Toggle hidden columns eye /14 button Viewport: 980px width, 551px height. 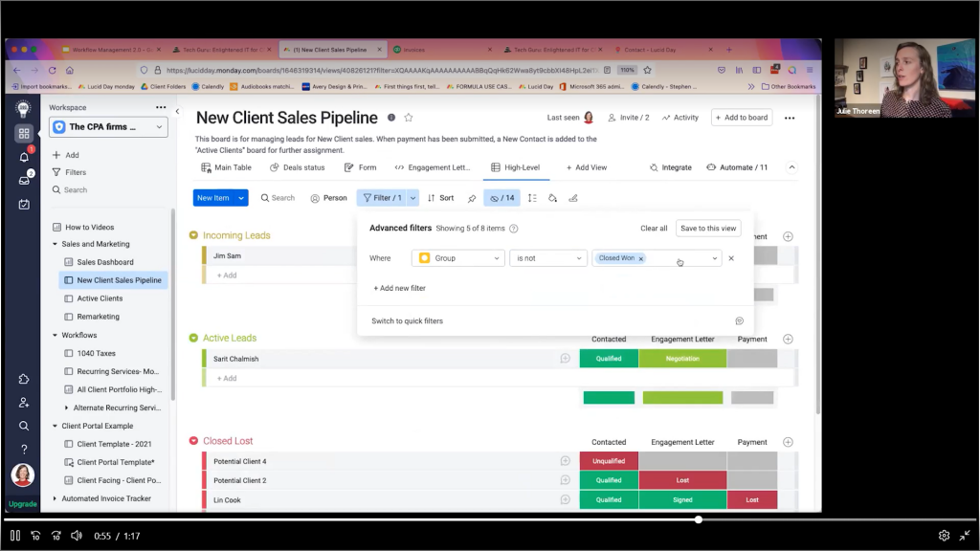click(x=501, y=198)
